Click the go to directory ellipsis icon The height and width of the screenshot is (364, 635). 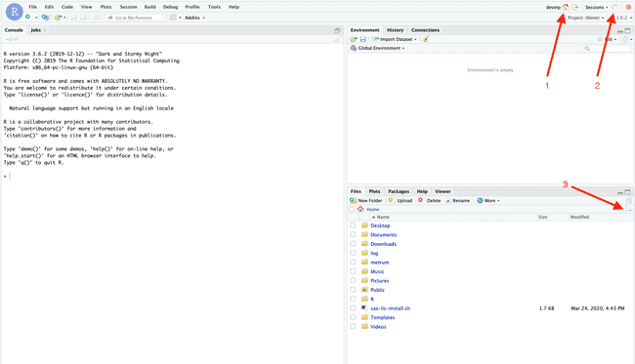tap(630, 210)
